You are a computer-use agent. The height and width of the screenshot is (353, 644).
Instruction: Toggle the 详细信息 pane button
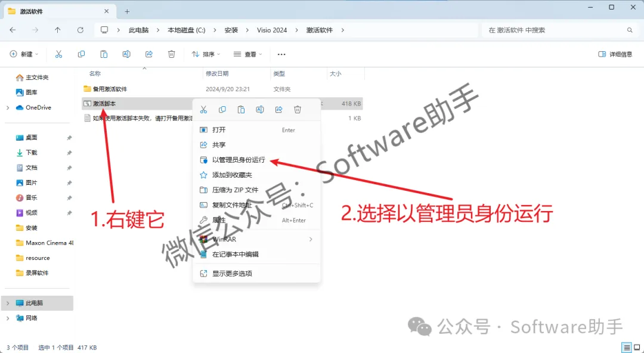[615, 54]
